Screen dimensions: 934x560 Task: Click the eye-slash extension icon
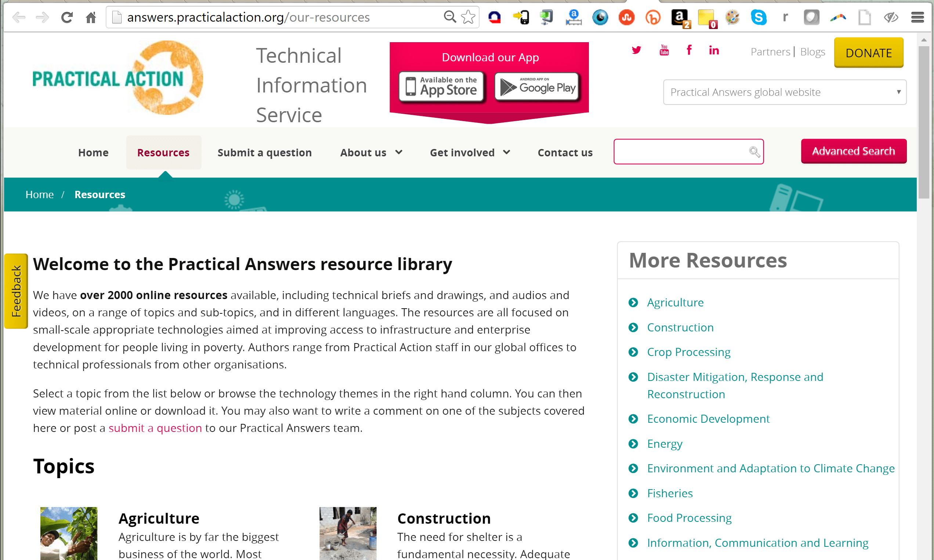pos(891,17)
